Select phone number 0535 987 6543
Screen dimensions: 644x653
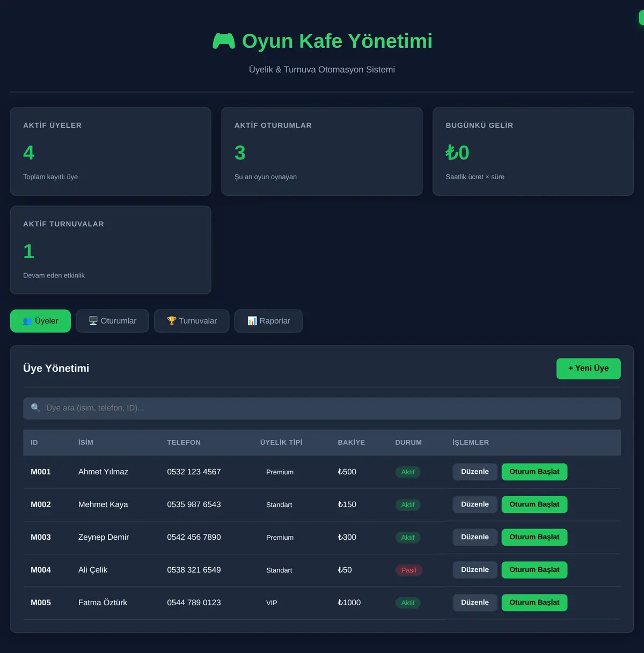tap(194, 505)
